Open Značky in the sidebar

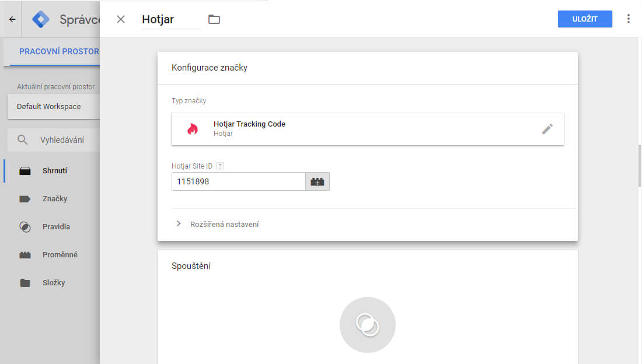(x=55, y=199)
